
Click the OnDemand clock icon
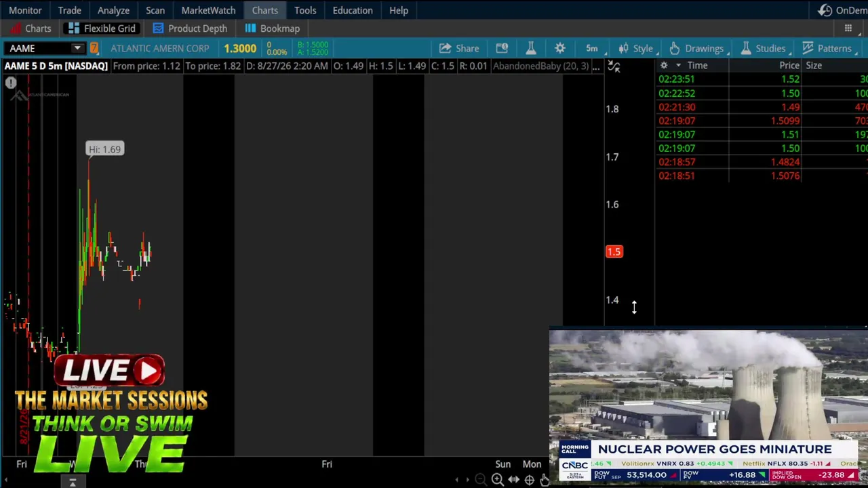(x=825, y=10)
